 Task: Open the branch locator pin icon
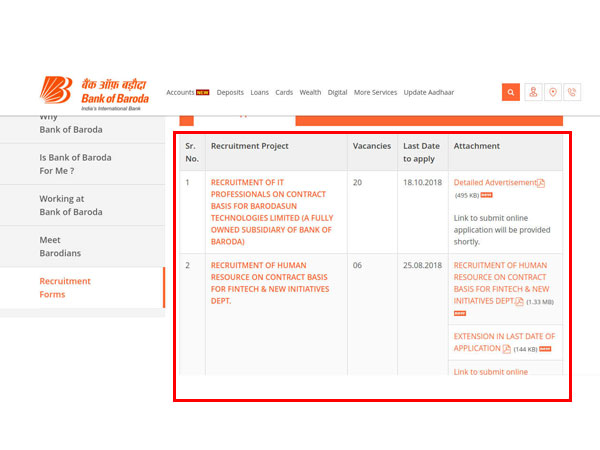coord(553,92)
